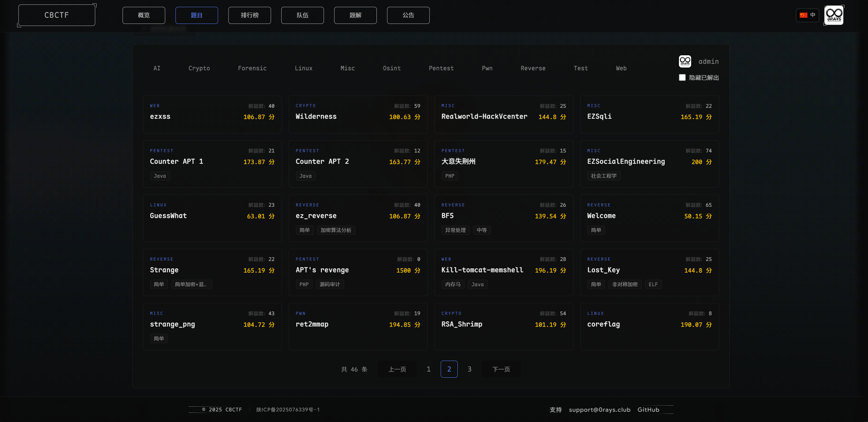This screenshot has width=868, height=422.
Task: Click the 加密算法分析 tag on ez_reverse
Action: pyautogui.click(x=336, y=230)
